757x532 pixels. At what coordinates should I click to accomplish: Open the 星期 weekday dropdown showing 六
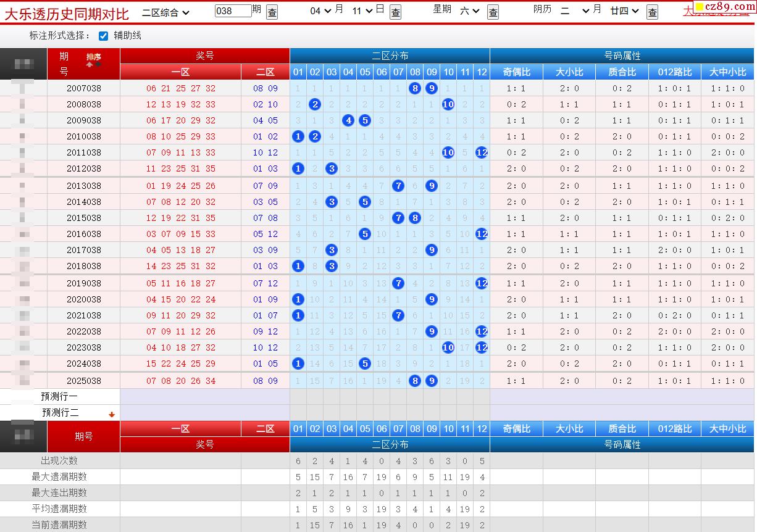tap(469, 10)
